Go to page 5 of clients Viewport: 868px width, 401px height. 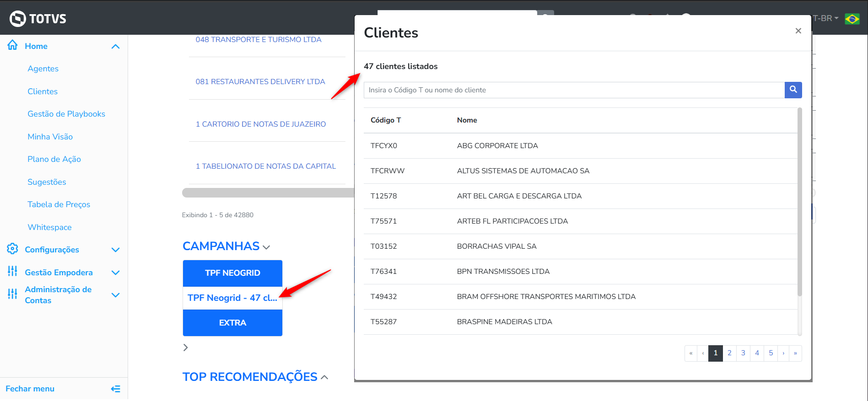point(771,353)
